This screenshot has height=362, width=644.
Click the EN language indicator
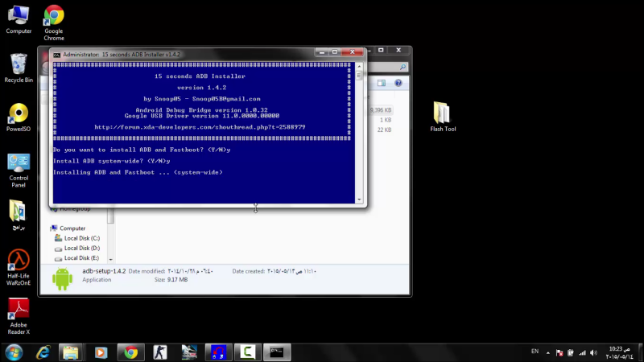click(535, 352)
